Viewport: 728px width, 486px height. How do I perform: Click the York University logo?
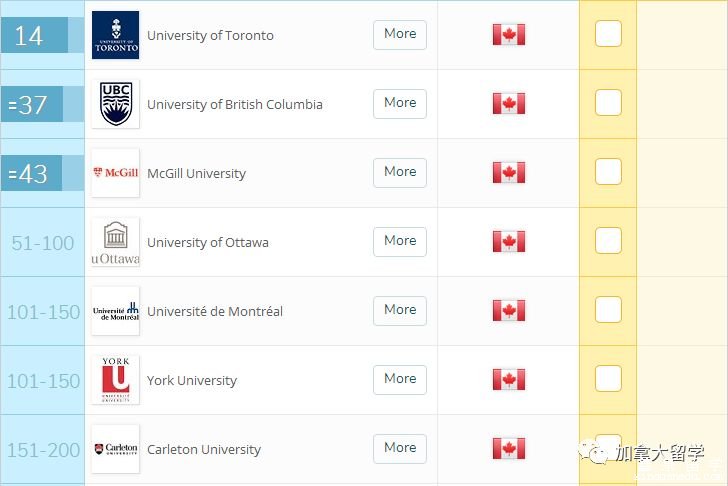coord(115,380)
